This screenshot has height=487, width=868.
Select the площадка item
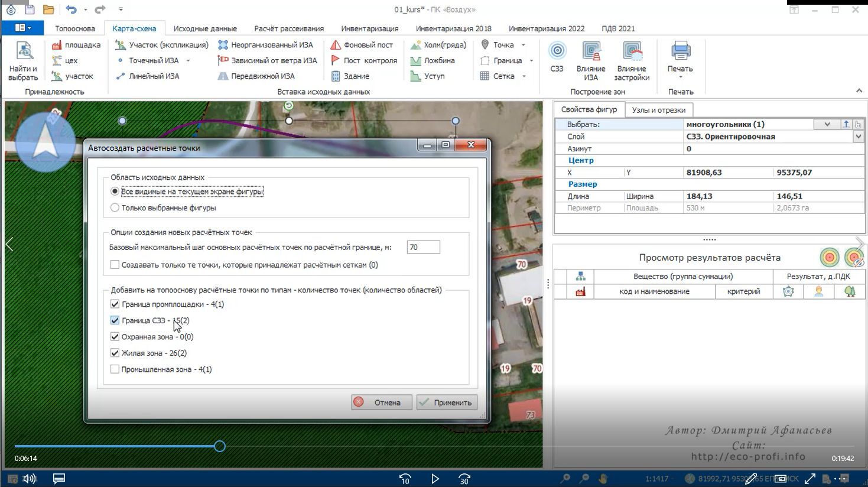tap(76, 45)
